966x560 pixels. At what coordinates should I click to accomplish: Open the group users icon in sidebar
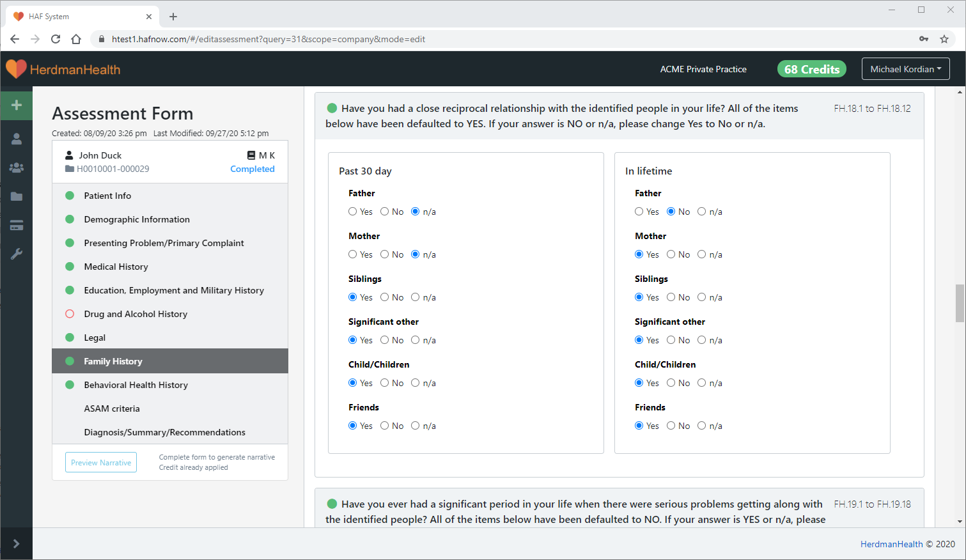(17, 167)
